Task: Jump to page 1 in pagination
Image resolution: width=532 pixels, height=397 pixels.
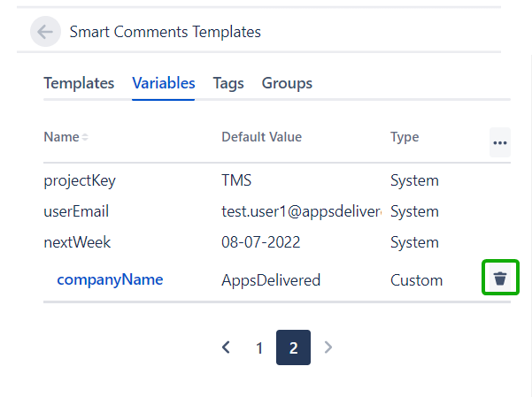Action: tap(259, 347)
